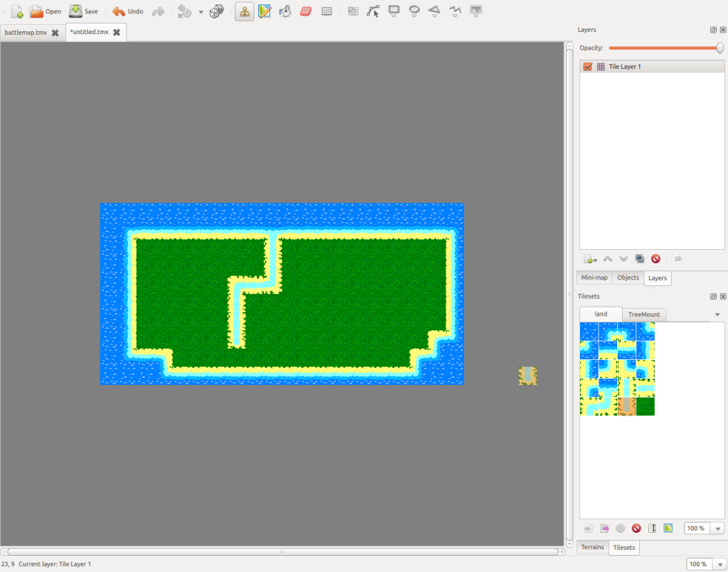728x572 pixels.
Task: Float the Layers panel
Action: pos(713,30)
